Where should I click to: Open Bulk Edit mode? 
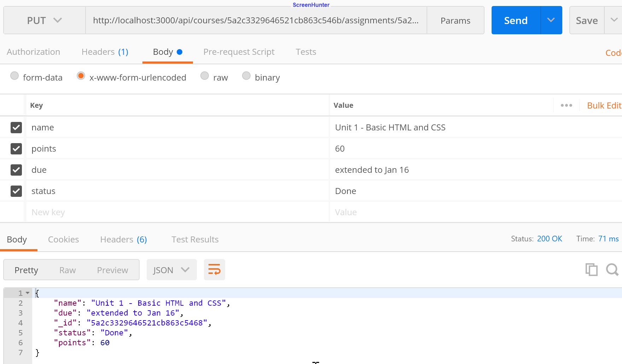click(x=604, y=105)
